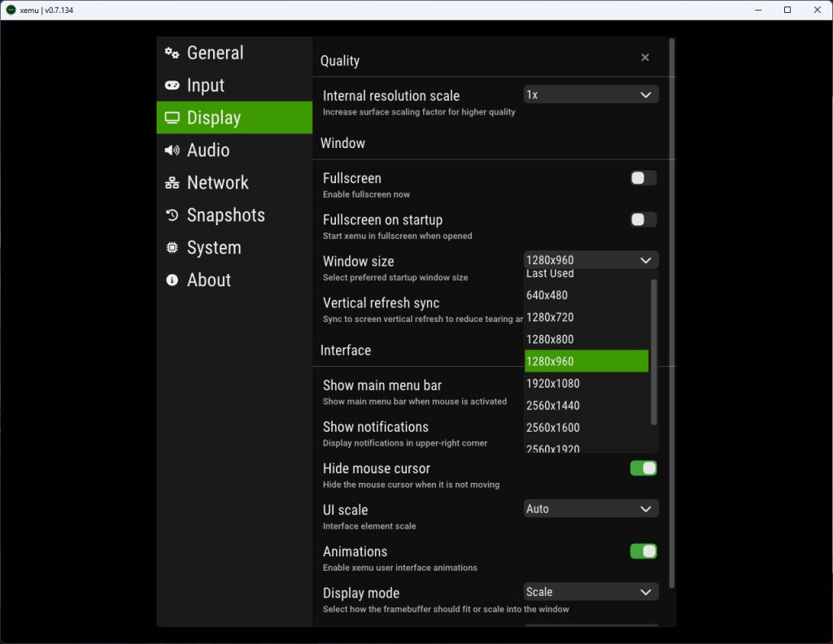Open the UI scale dropdown
This screenshot has height=644, width=833.
pos(591,509)
